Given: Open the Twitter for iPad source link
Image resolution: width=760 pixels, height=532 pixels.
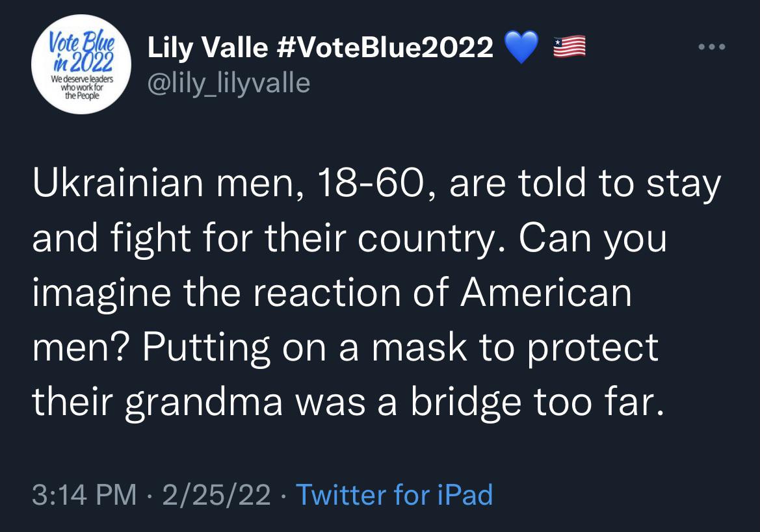Looking at the screenshot, I should click(x=394, y=494).
